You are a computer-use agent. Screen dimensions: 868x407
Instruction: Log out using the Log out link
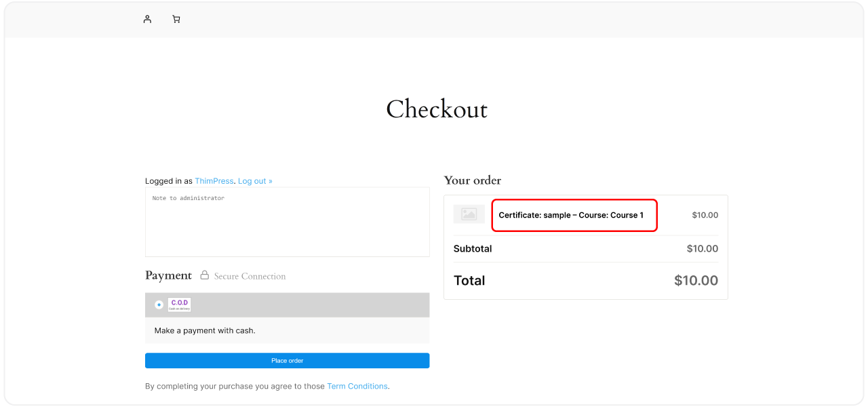tap(255, 181)
